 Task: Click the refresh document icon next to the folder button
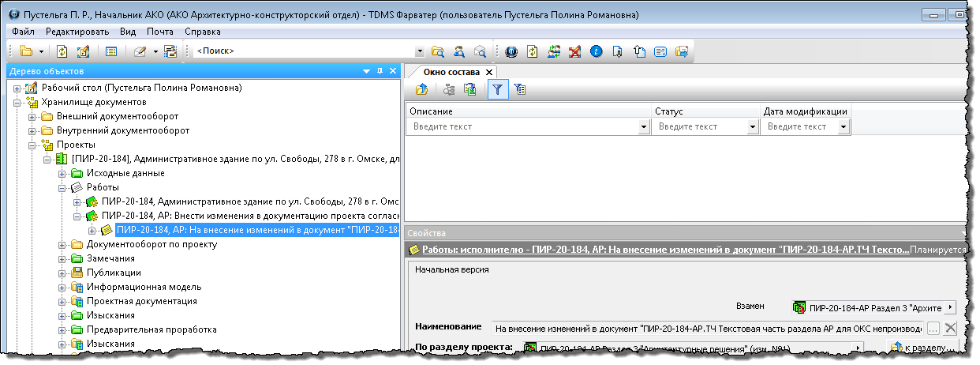click(x=62, y=51)
